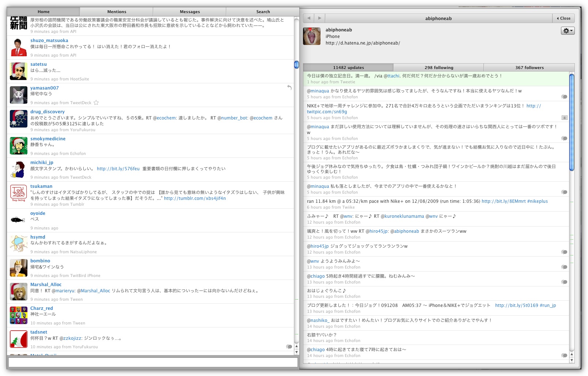Open the conversation bubble on tadsnet's tweet
This screenshot has height=376, width=588.
289,346
